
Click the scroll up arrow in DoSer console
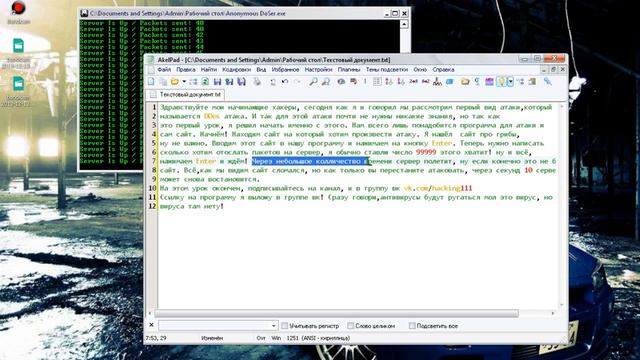point(404,24)
